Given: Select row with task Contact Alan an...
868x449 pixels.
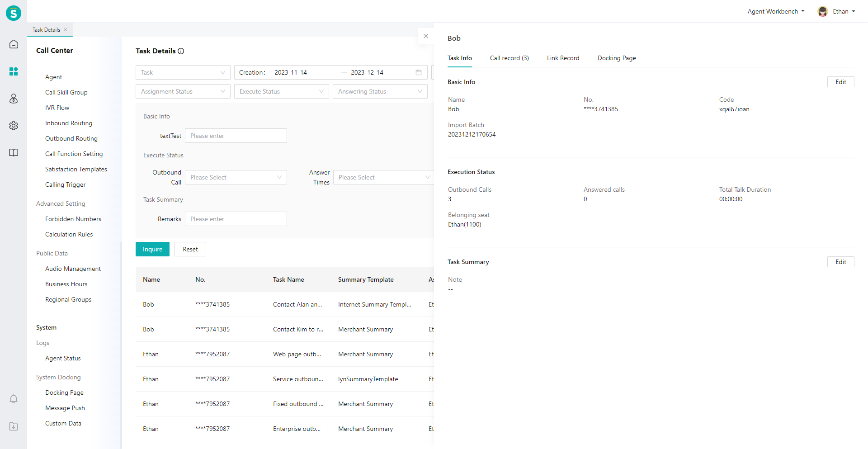Looking at the screenshot, I should [x=285, y=304].
